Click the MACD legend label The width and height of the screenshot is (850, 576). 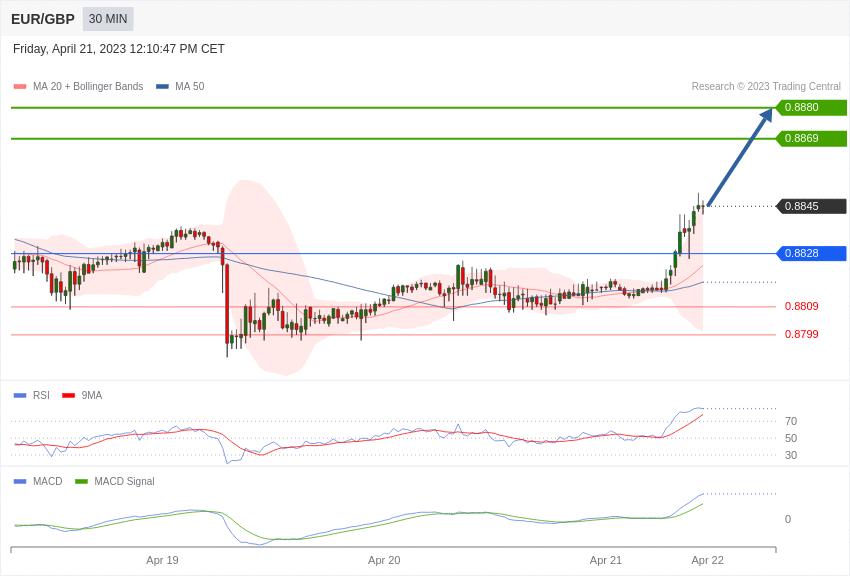[x=48, y=481]
